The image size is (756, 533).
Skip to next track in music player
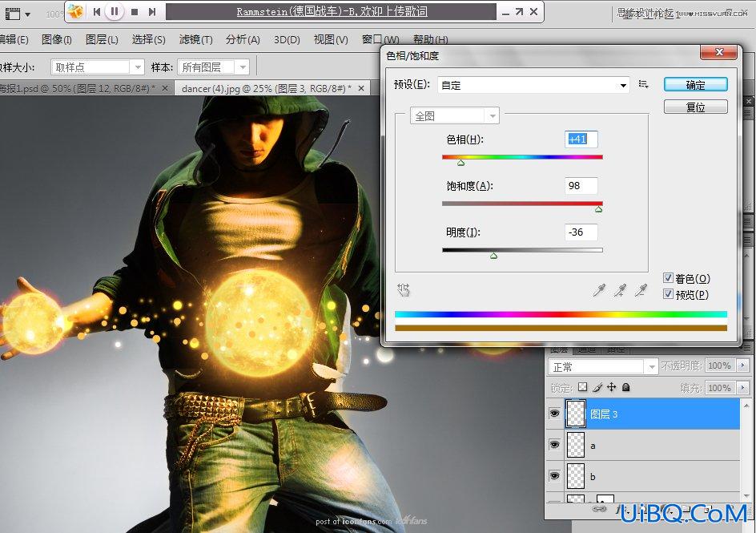tap(152, 12)
